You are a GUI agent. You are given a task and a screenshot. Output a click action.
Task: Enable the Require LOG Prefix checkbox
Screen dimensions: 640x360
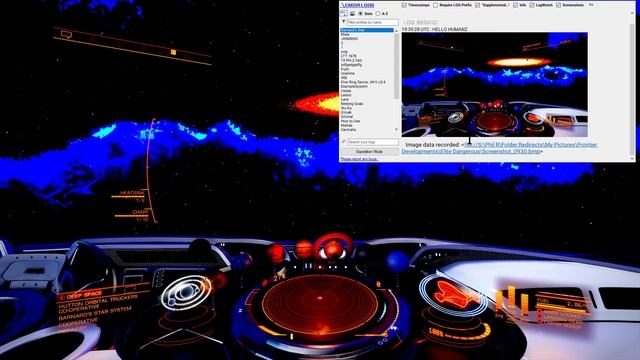point(436,5)
